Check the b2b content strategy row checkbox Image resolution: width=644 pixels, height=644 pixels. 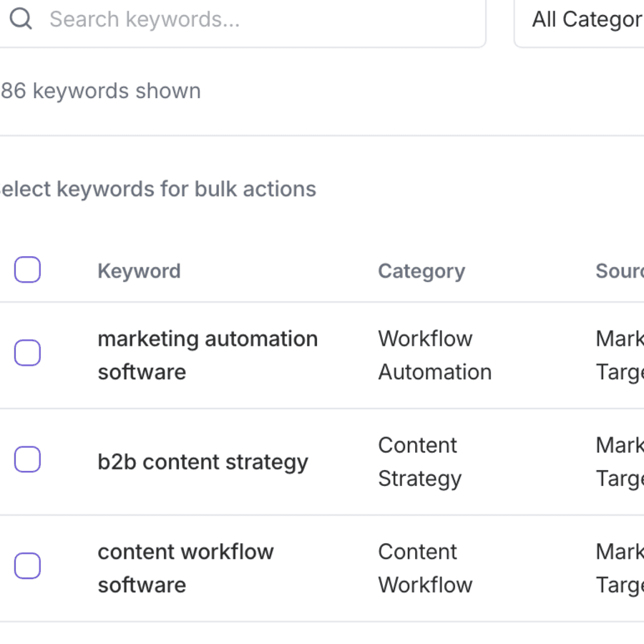27,459
